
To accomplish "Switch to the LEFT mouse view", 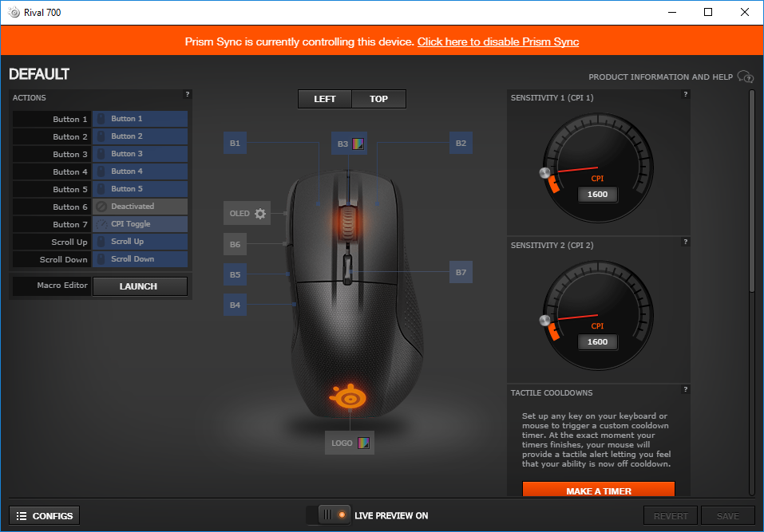I will [x=324, y=99].
